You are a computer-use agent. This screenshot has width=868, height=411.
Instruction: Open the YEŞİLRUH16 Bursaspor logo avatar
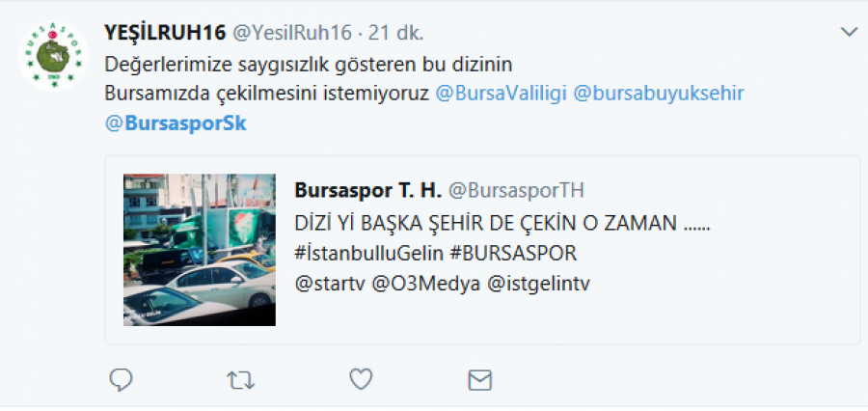(53, 55)
